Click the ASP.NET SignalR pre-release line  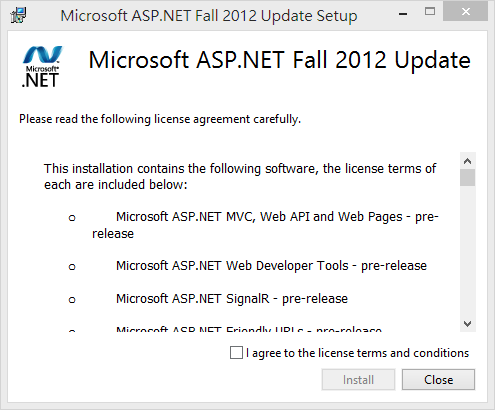click(x=232, y=299)
